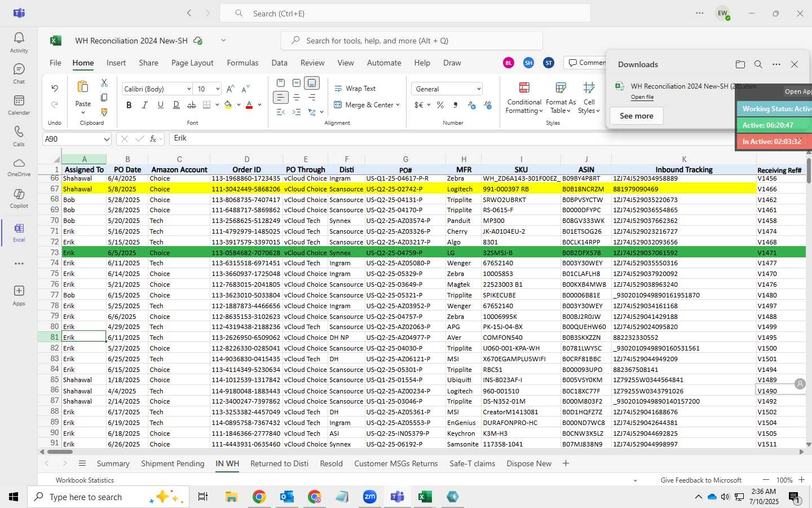Open the font size 10 dropdown
The width and height of the screenshot is (812, 508).
[x=217, y=89]
